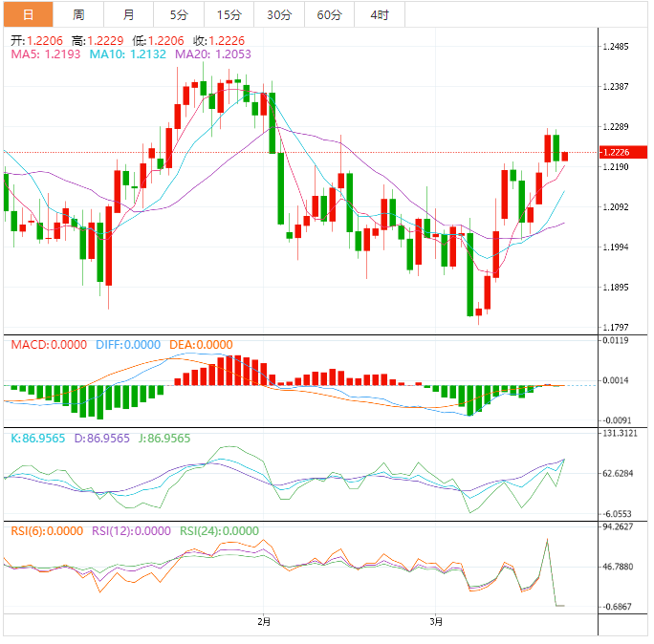Screen dimensions: 654x644
Task: Switch to the 4时 timeframe tab
Action: pos(379,14)
